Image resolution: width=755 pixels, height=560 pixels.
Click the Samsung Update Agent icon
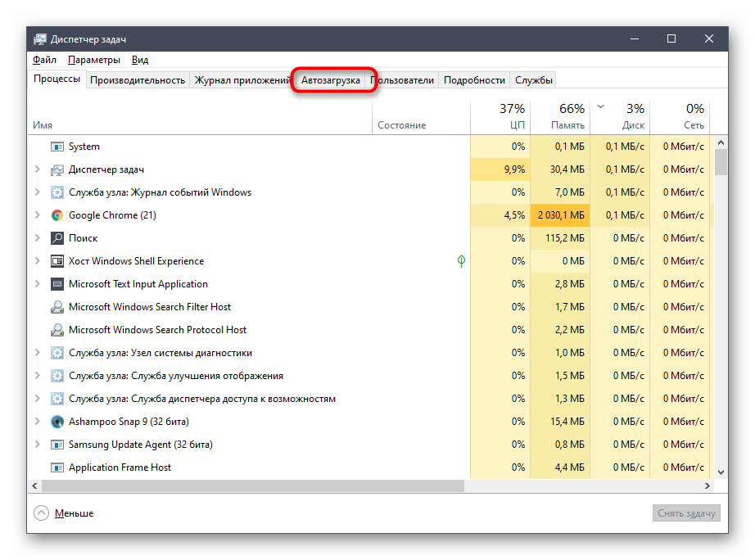(x=57, y=445)
